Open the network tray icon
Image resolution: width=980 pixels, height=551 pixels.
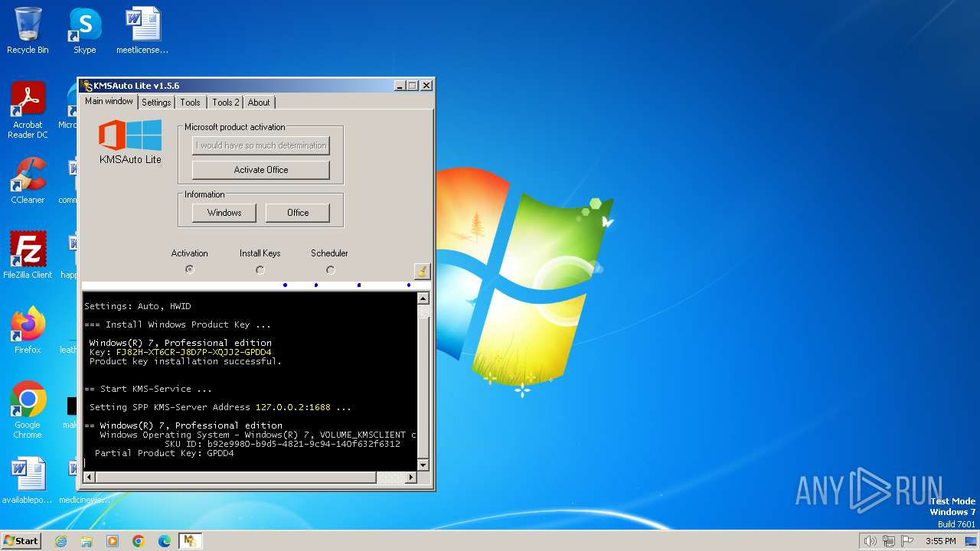(x=889, y=541)
